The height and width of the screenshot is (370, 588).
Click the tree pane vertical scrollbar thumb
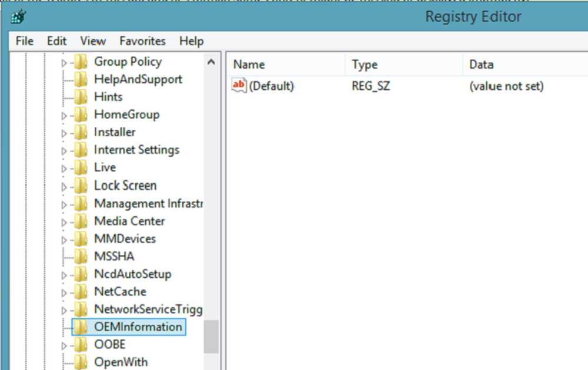click(211, 336)
